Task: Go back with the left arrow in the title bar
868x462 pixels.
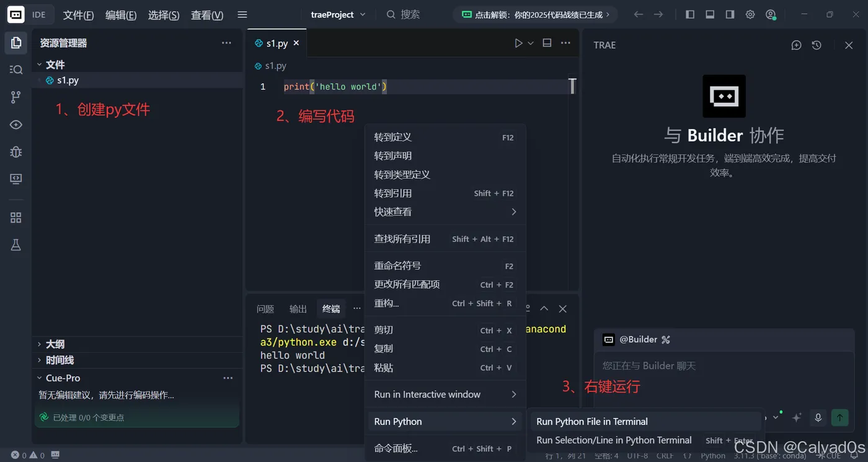Action: point(639,14)
